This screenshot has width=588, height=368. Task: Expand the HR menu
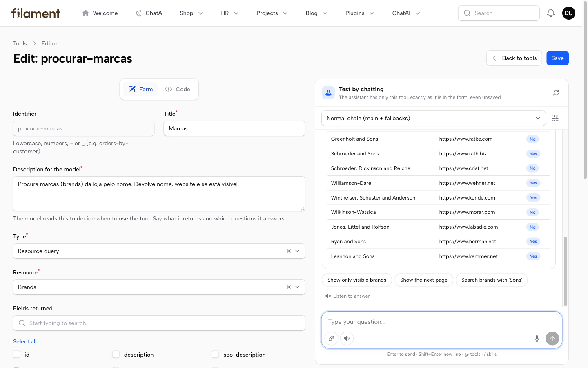click(x=230, y=13)
